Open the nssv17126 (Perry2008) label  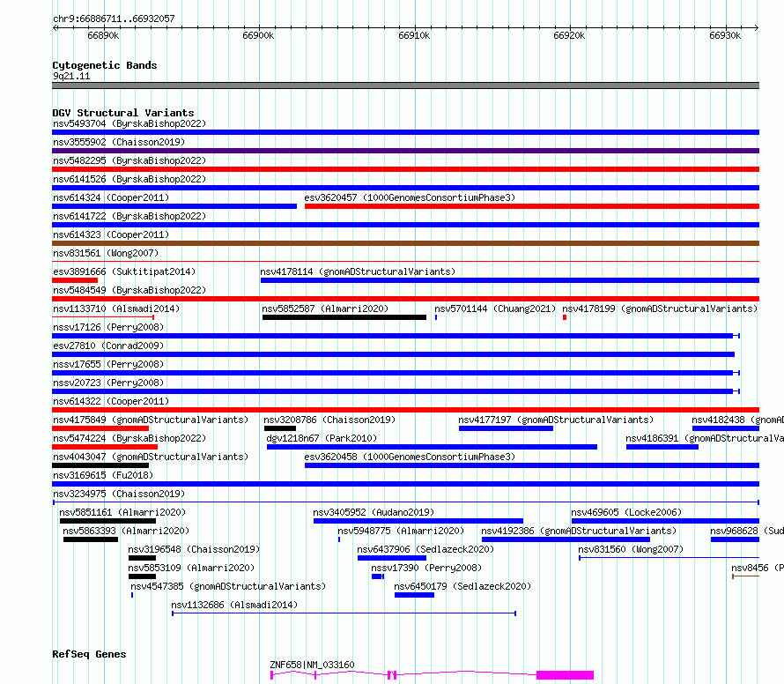point(108,327)
